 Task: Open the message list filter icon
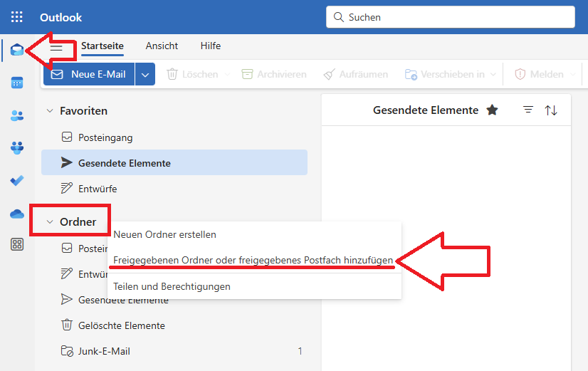[x=528, y=110]
